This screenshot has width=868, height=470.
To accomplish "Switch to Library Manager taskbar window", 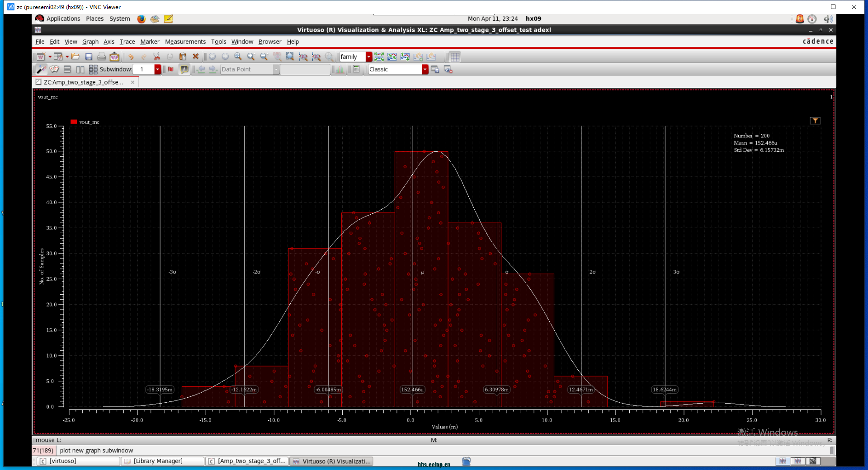I will (x=163, y=461).
